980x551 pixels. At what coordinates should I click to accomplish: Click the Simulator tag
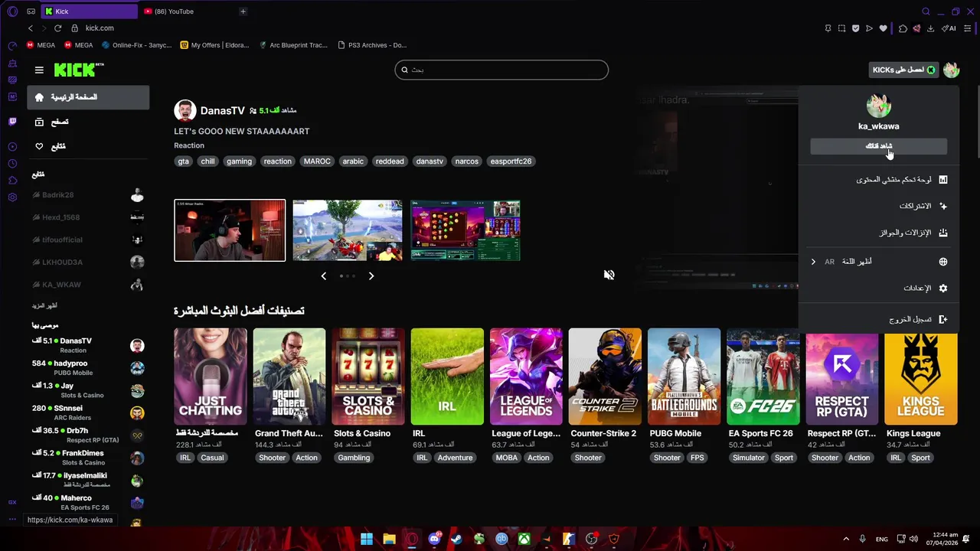[x=748, y=458]
